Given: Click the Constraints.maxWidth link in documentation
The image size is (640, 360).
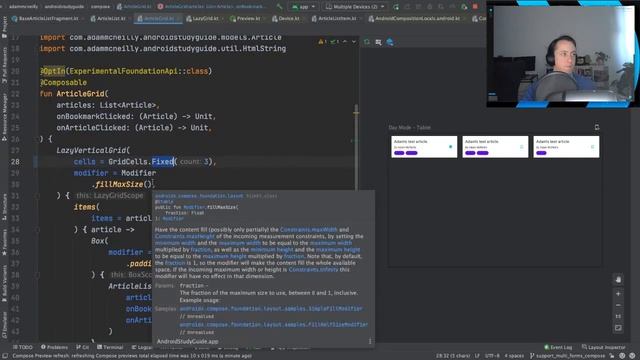Looking at the screenshot, I should click(309, 230).
